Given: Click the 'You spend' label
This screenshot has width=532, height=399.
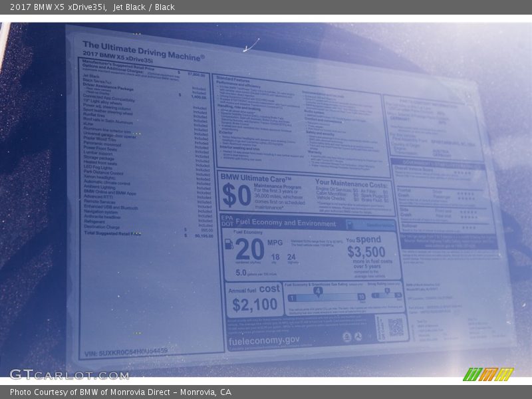Looking at the screenshot, I should coord(363,239).
